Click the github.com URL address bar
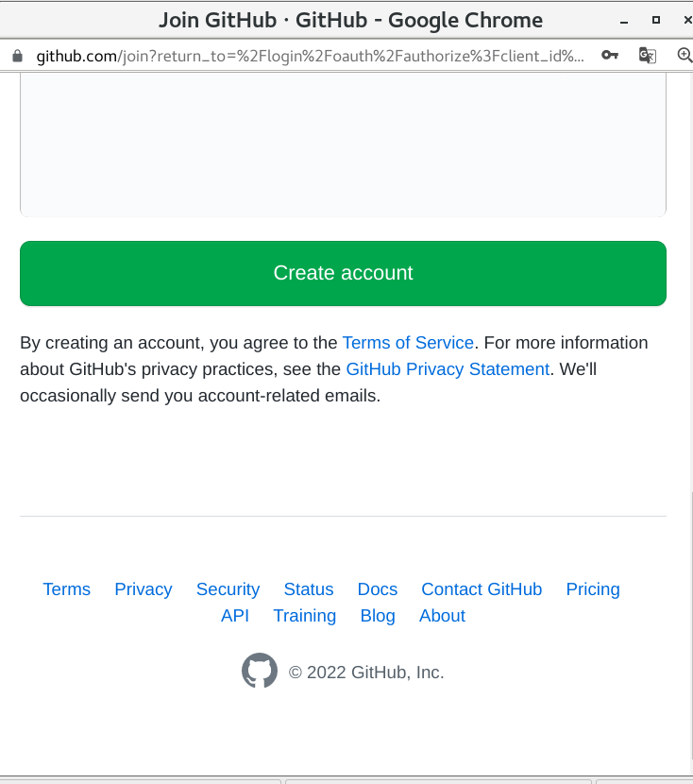Image resolution: width=693 pixels, height=784 pixels. coord(312,56)
